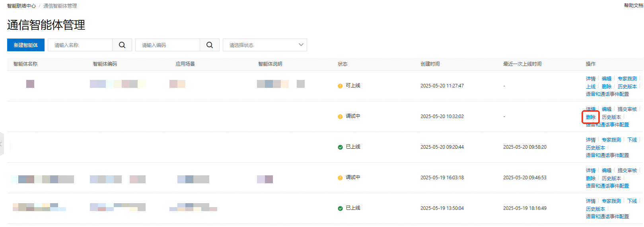Click the 2025-05-20 09:58:20 last-online time
This screenshot has height=227, width=644.
coord(525,147)
